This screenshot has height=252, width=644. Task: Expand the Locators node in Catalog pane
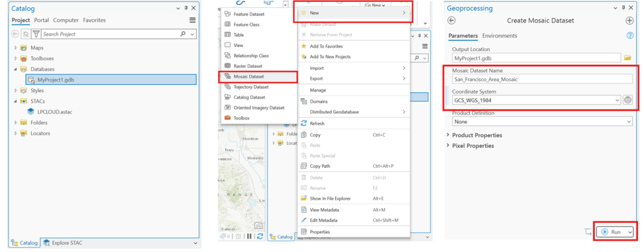[16, 133]
